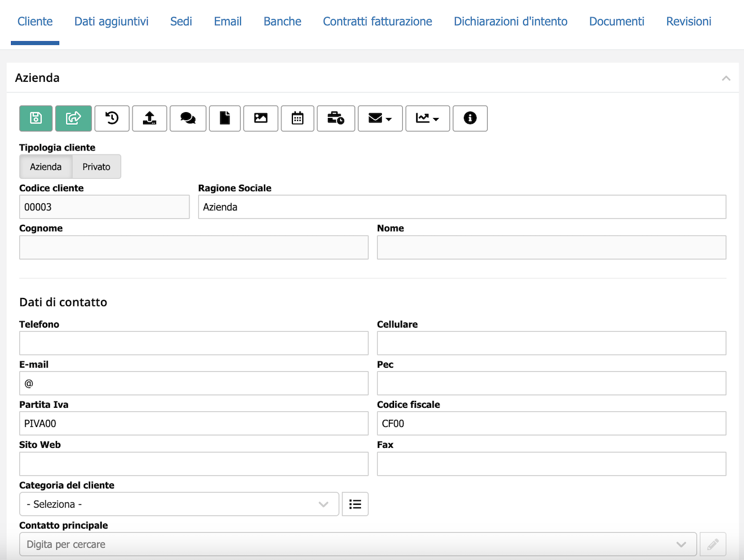Image resolution: width=744 pixels, height=560 pixels.
Task: Collapse the Azienda panel with the chevron
Action: [726, 78]
